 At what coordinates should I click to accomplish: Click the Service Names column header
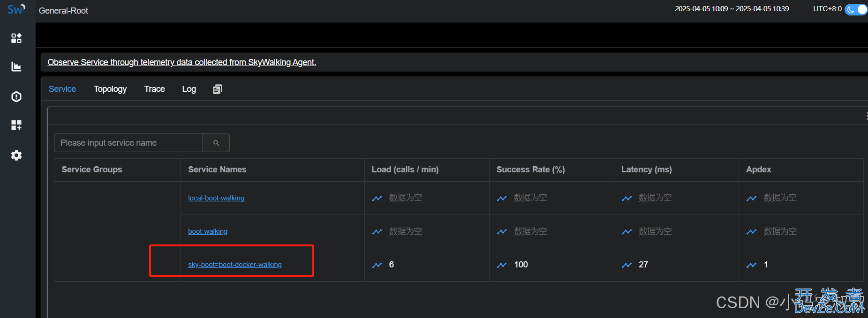click(217, 170)
